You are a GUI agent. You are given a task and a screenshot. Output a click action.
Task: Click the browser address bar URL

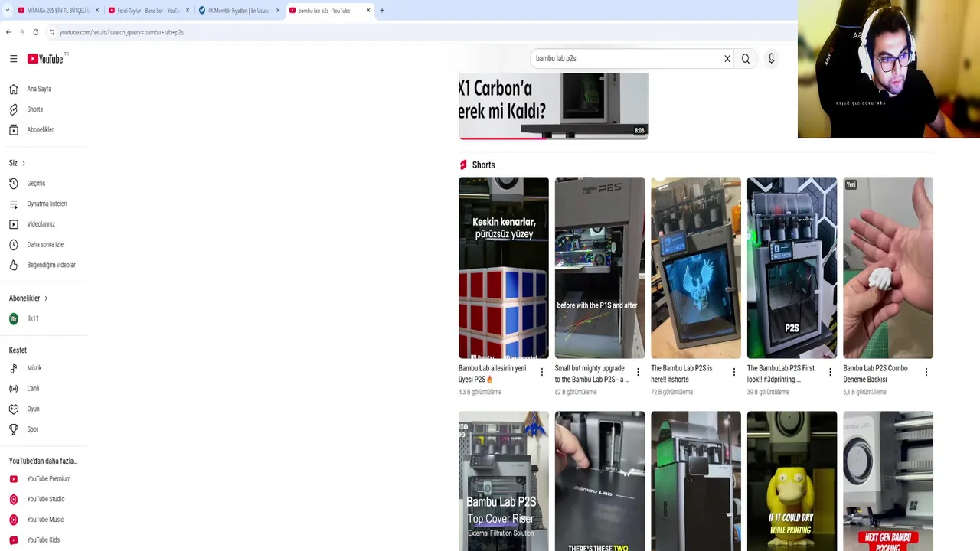click(x=121, y=32)
